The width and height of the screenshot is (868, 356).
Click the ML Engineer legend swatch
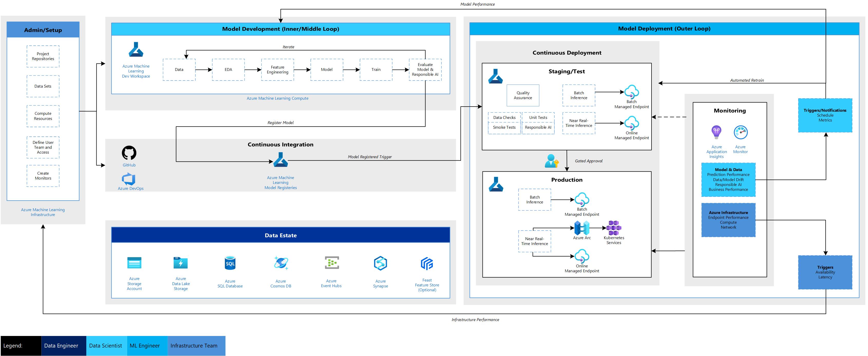(147, 345)
